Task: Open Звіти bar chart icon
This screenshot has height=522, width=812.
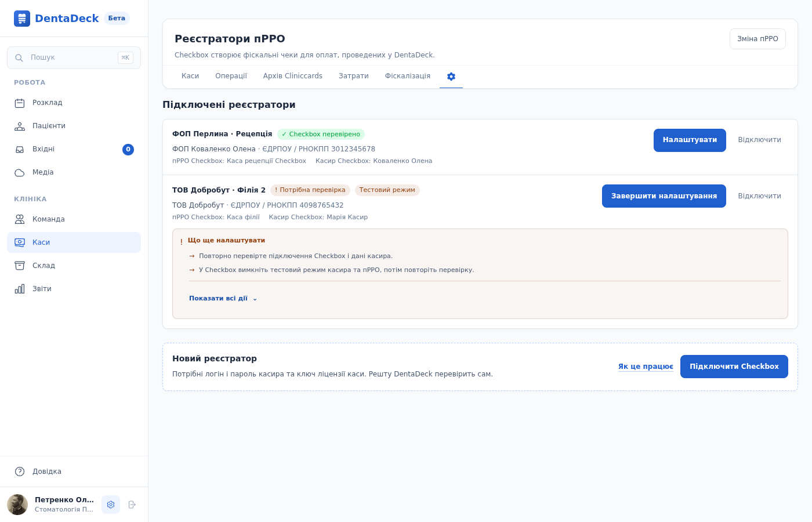Action: 20,289
